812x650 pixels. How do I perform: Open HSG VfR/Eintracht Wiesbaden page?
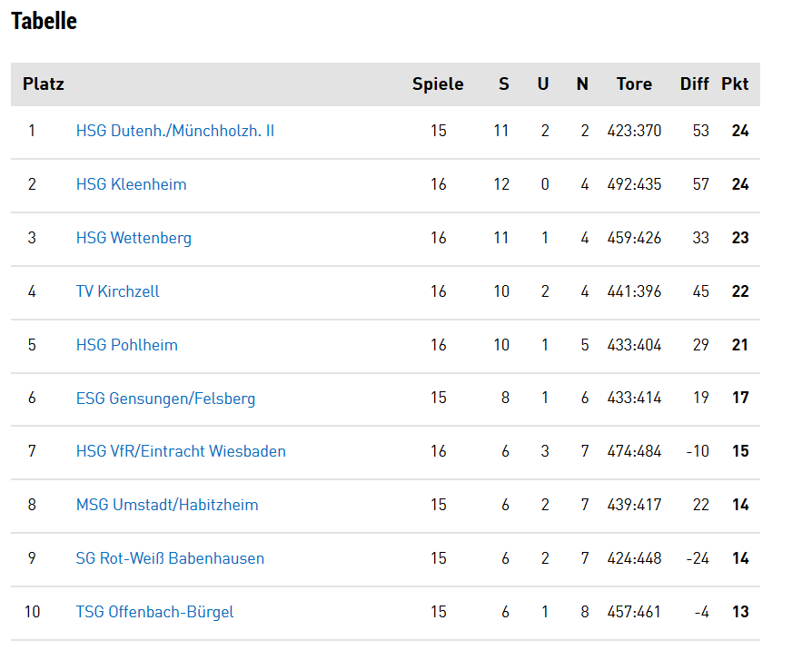[181, 451]
